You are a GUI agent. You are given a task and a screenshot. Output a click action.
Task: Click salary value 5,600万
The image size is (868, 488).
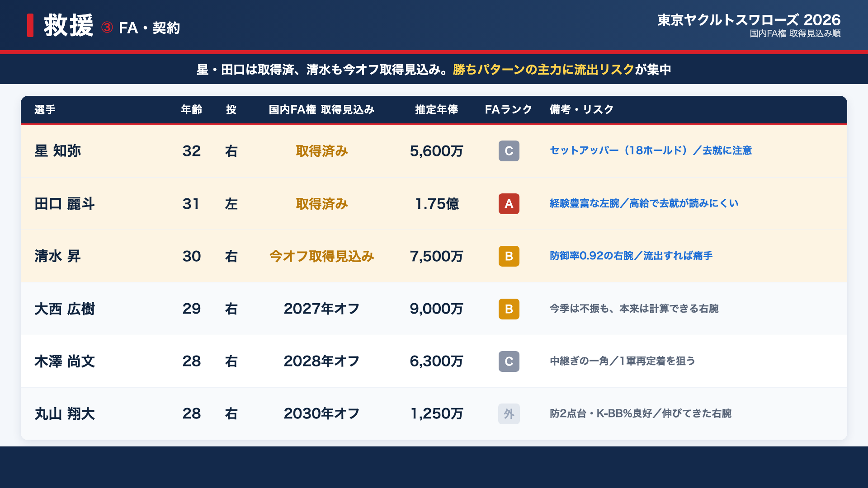point(437,151)
